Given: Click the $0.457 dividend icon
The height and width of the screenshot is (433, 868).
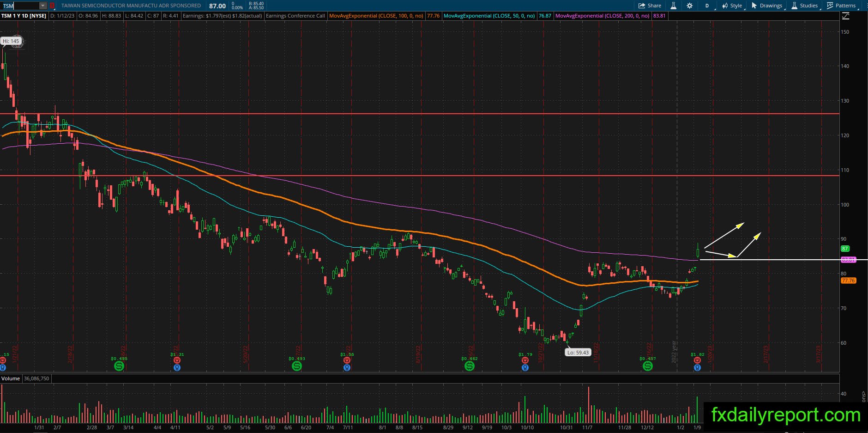Looking at the screenshot, I should [x=648, y=366].
